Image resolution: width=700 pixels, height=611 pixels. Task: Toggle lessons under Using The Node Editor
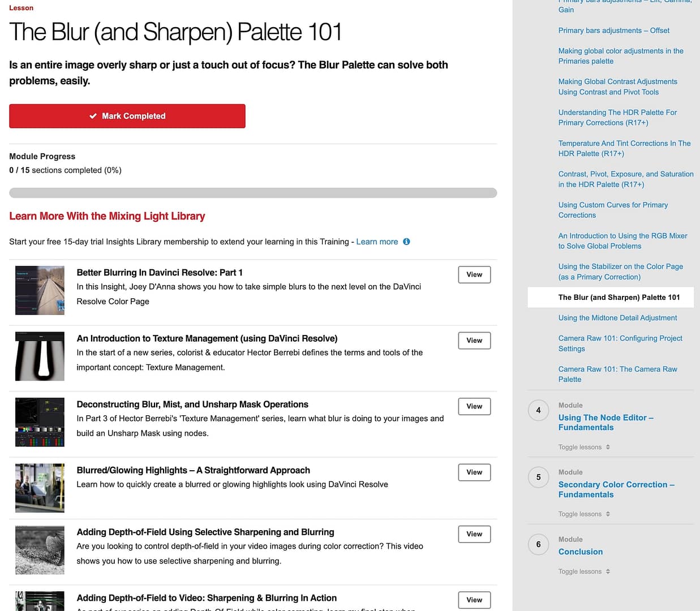pos(584,447)
